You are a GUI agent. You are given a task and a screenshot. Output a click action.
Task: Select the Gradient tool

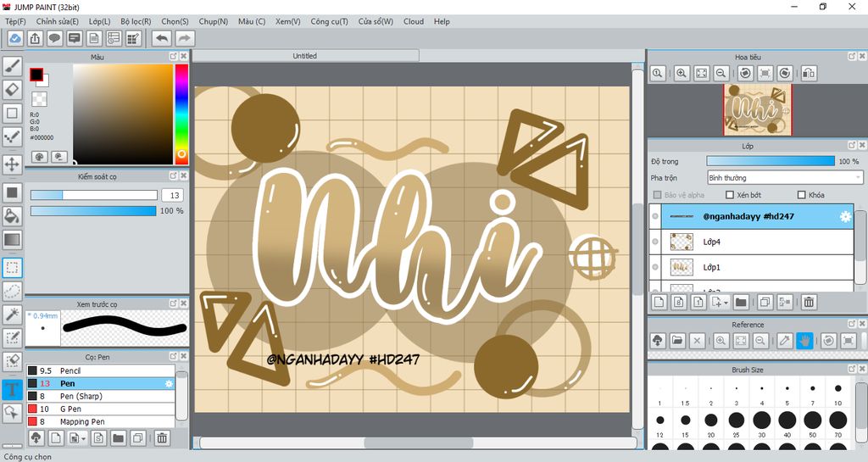tap(12, 240)
